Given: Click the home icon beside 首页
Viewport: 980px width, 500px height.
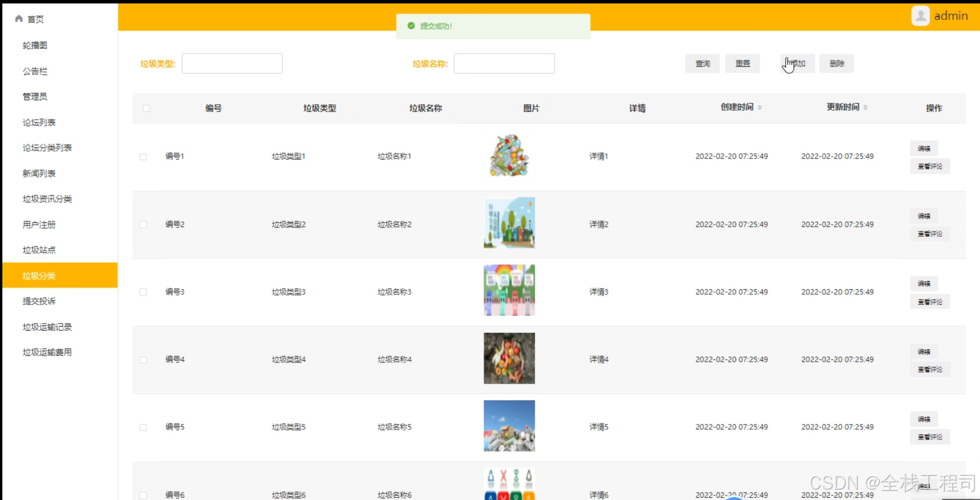Looking at the screenshot, I should 19,18.
